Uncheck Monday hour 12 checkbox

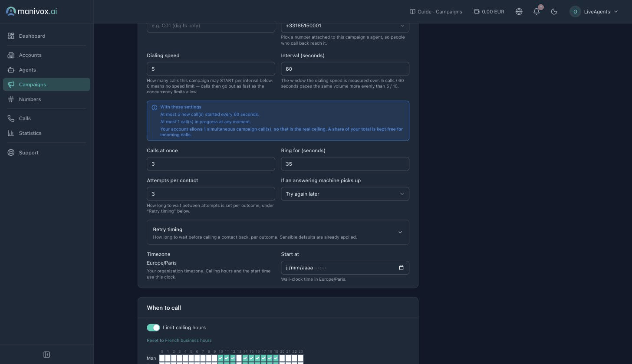[x=233, y=358]
